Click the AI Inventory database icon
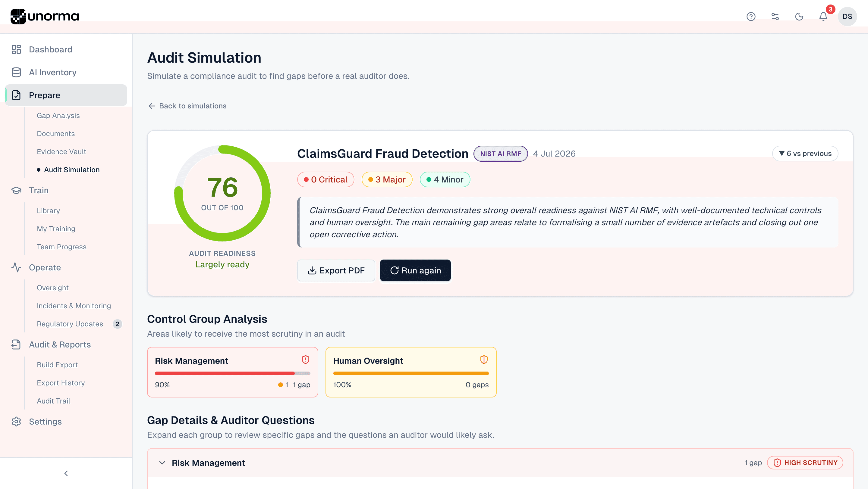The image size is (868, 489). point(16,72)
